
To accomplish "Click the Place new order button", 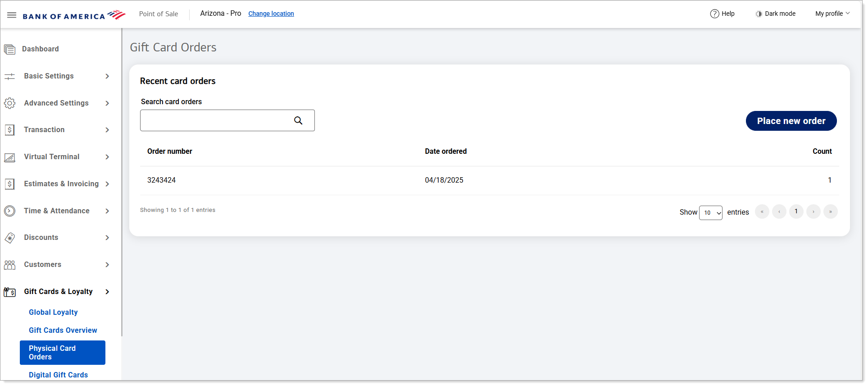I will (791, 121).
